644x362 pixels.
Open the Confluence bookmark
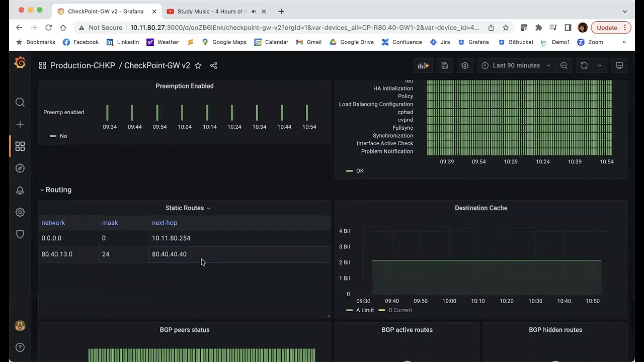(x=401, y=42)
